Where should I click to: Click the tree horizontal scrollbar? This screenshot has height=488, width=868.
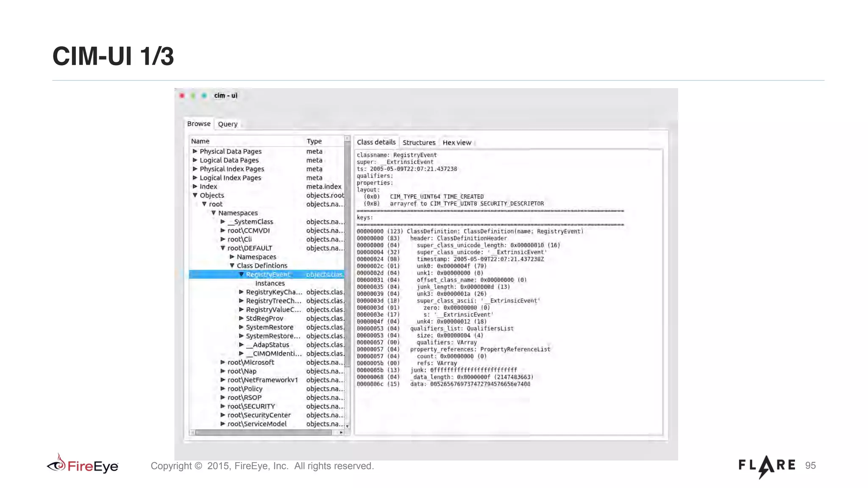coord(263,433)
